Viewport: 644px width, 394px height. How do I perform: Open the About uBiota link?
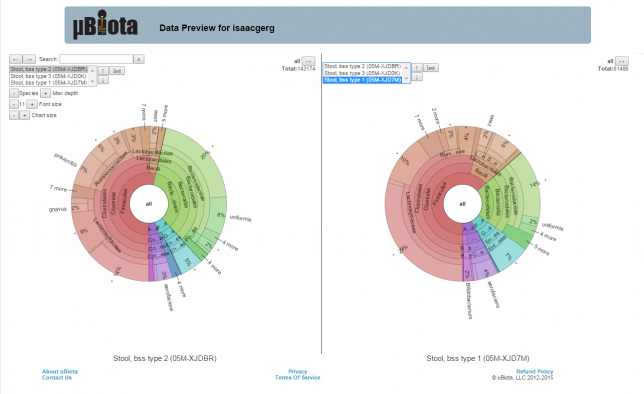click(60, 371)
